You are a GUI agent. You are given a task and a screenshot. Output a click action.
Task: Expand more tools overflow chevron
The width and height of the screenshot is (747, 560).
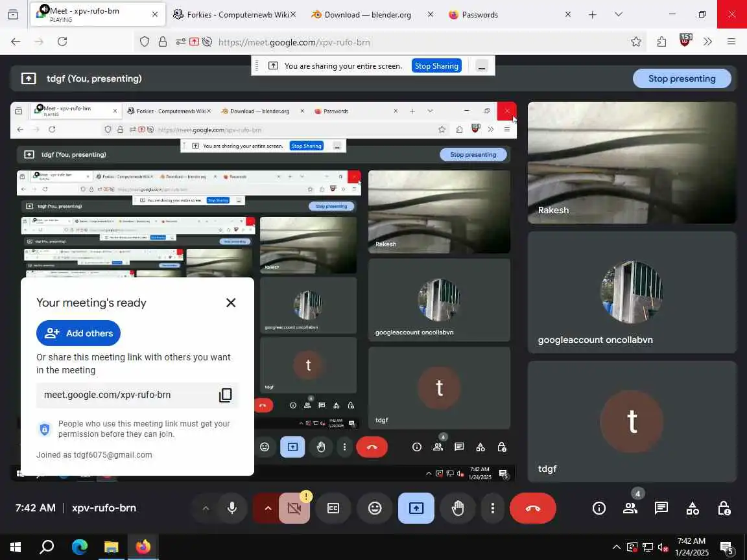[708, 42]
